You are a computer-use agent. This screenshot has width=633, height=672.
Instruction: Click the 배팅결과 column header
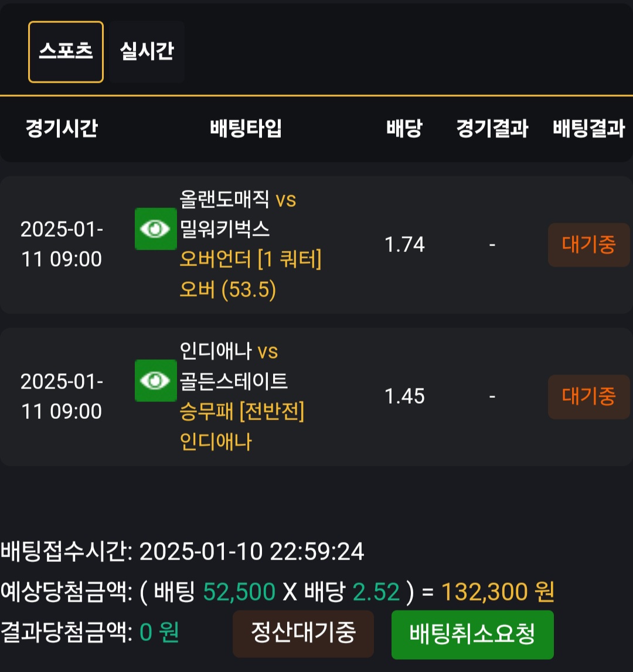(x=588, y=128)
